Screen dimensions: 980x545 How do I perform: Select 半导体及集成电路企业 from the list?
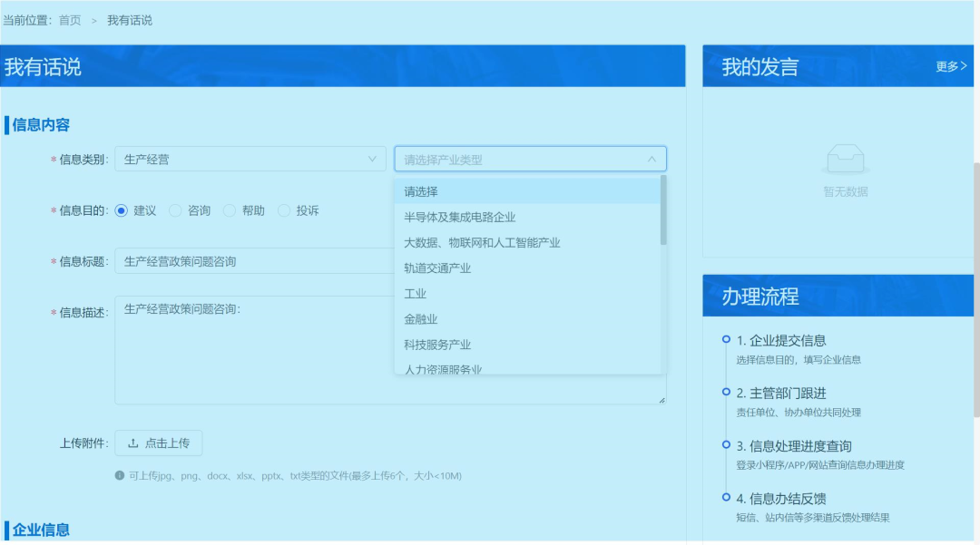460,218
